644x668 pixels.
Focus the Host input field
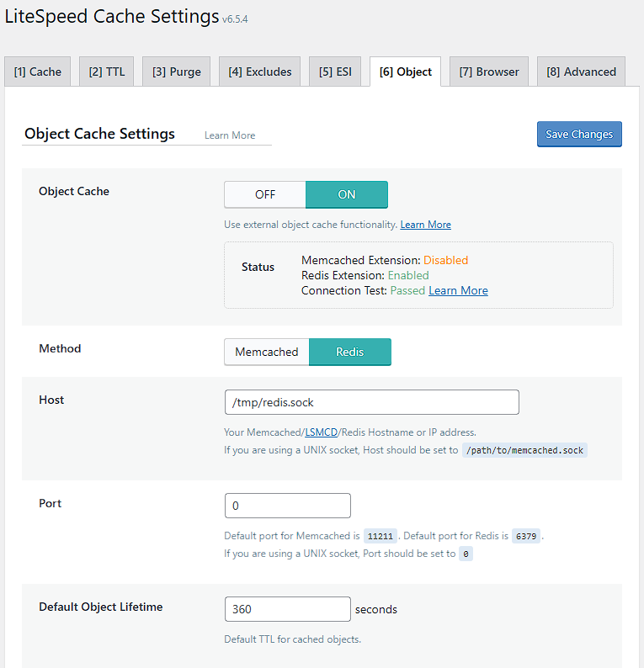click(371, 402)
